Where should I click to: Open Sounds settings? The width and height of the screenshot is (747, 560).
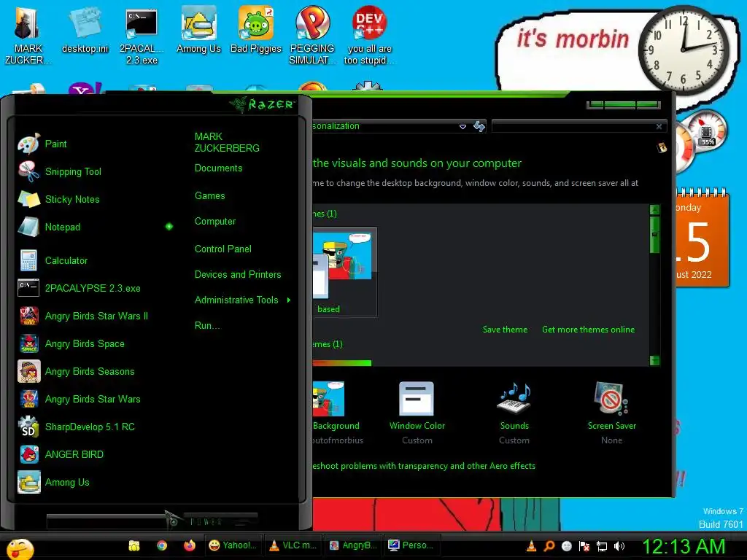coord(514,413)
